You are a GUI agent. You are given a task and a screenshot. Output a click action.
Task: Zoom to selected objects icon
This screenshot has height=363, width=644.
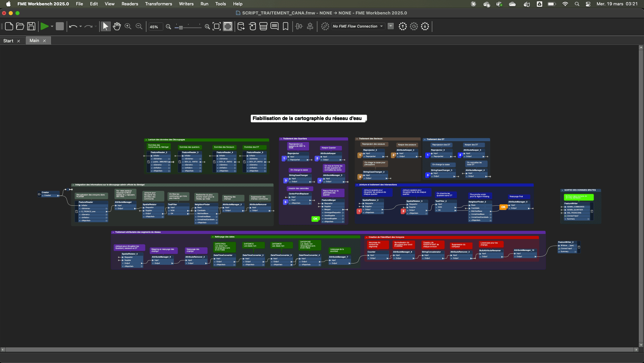click(x=217, y=26)
